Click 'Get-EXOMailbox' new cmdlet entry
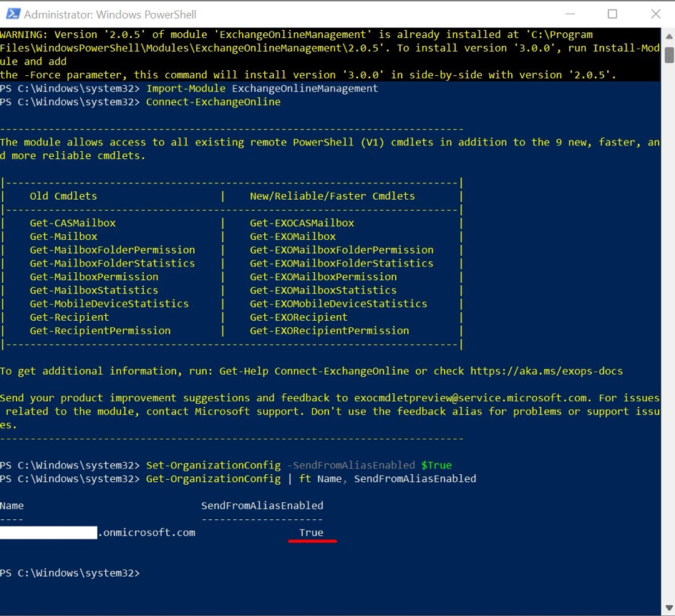The width and height of the screenshot is (675, 616). pyautogui.click(x=293, y=236)
